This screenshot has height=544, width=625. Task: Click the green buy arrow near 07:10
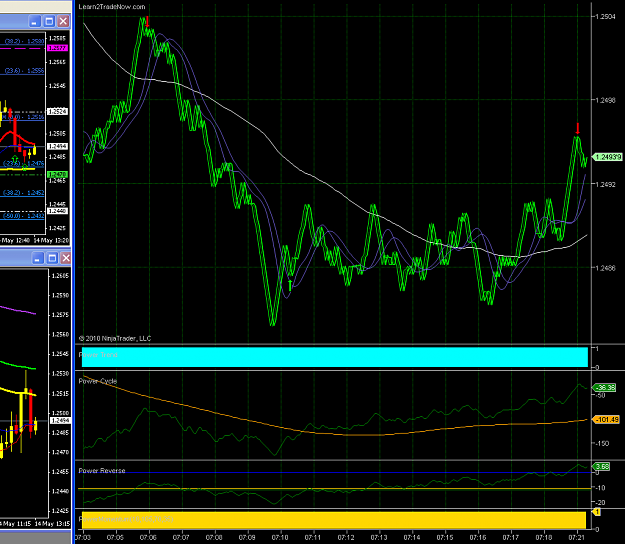[x=290, y=285]
